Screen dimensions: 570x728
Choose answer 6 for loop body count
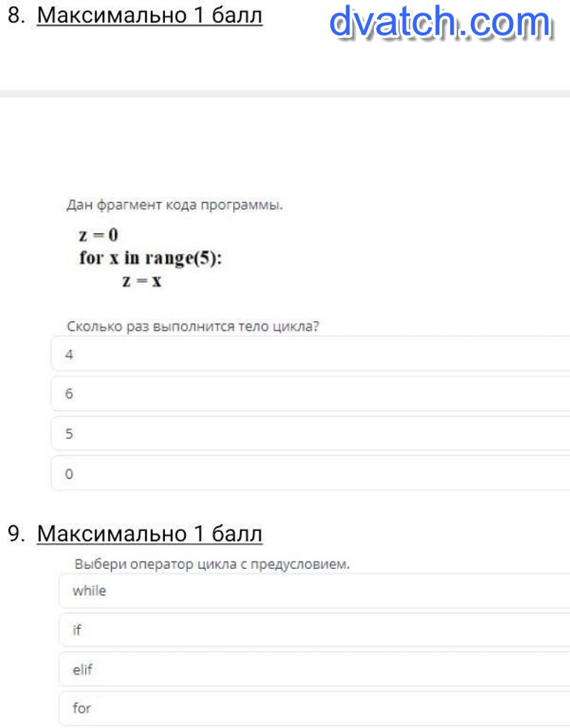(x=311, y=394)
